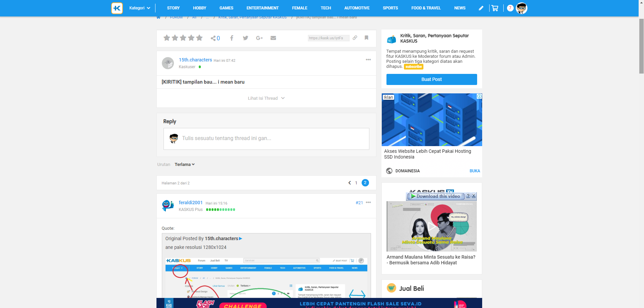Open feraldi2001 avatar
The height and width of the screenshot is (308, 644).
click(x=168, y=205)
